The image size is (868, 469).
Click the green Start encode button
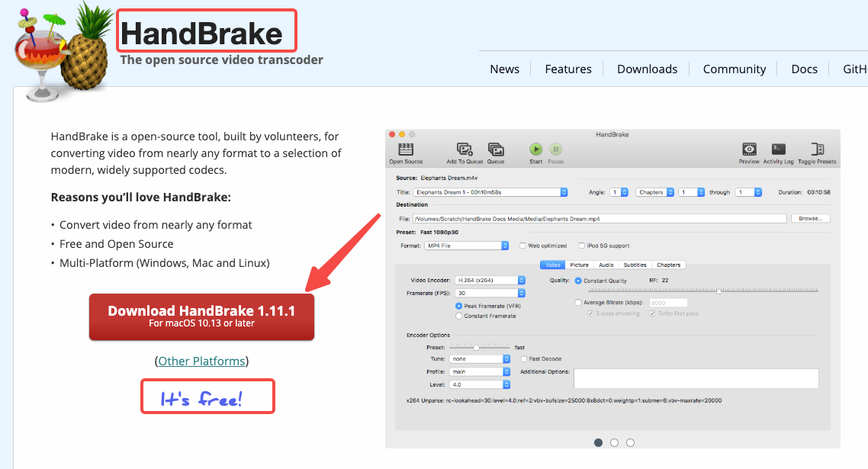(535, 149)
